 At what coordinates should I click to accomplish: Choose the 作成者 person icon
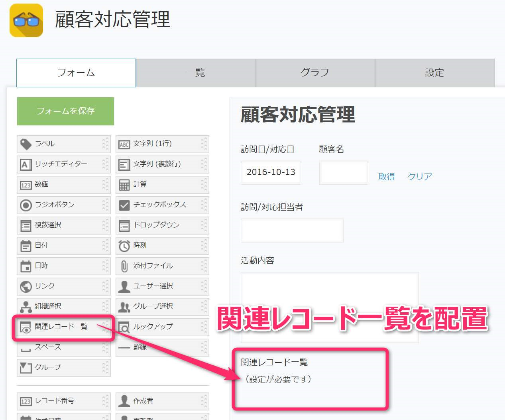[124, 401]
